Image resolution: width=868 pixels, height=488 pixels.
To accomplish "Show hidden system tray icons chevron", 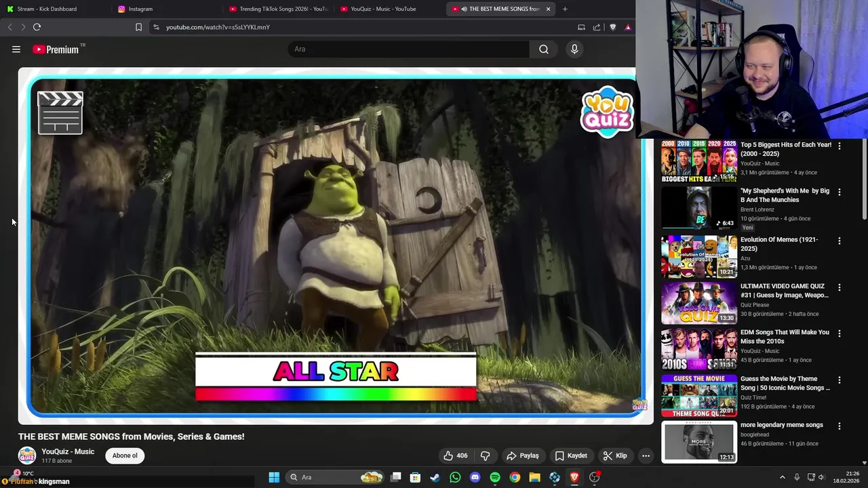I will [782, 477].
